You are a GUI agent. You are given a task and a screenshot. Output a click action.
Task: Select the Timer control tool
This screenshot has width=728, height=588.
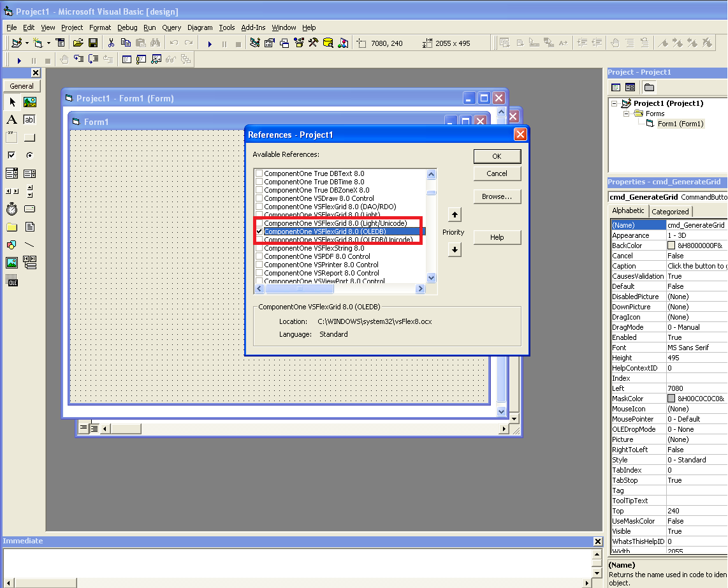tap(12, 209)
